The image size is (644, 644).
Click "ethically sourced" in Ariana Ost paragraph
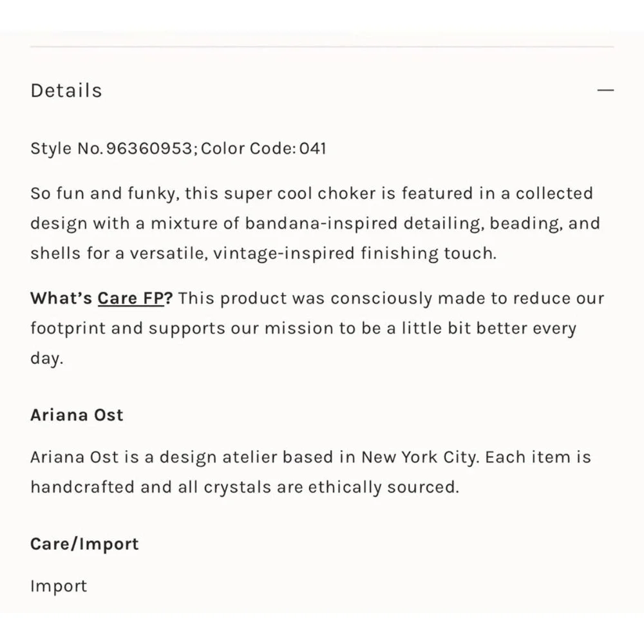(384, 487)
